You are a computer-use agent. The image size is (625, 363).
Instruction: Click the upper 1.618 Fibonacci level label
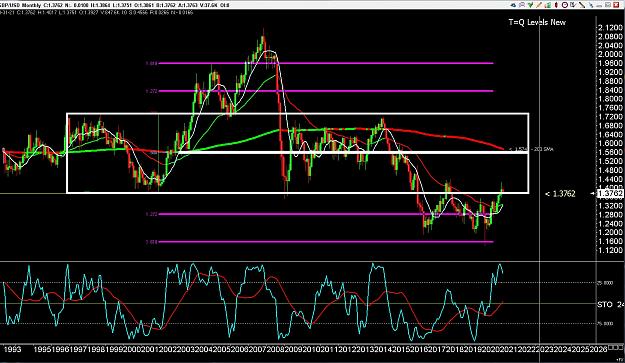click(x=151, y=63)
